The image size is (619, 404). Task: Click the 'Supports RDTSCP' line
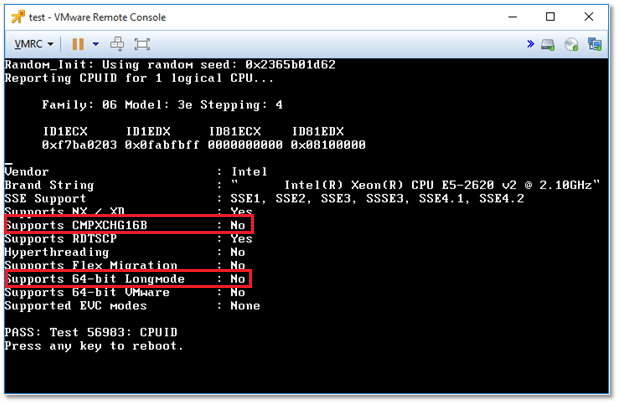pos(129,239)
